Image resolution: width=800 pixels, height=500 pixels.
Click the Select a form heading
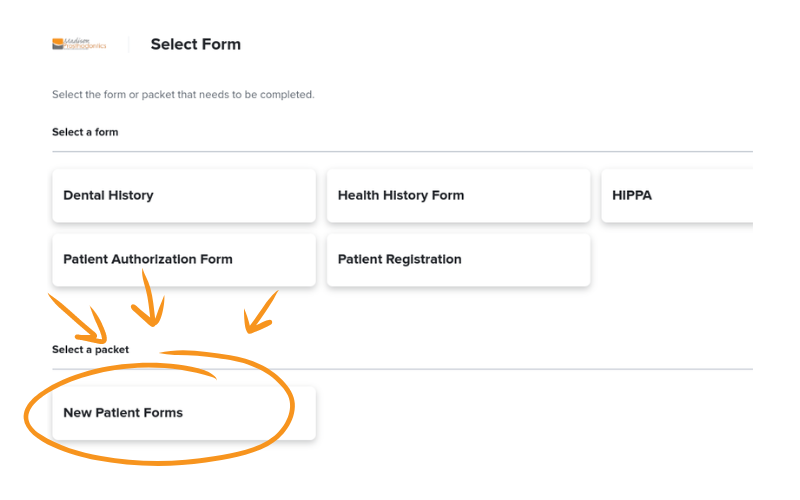(x=85, y=132)
